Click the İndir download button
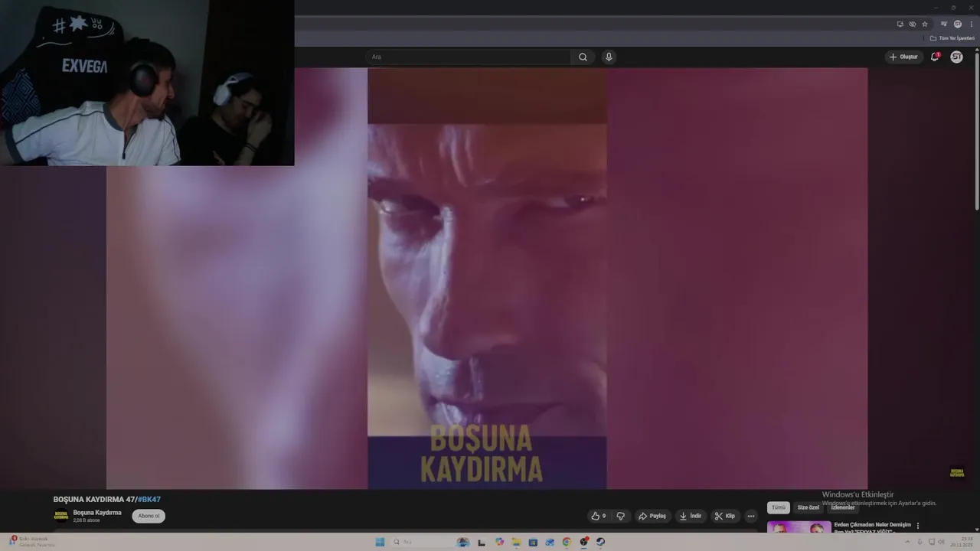 point(691,516)
